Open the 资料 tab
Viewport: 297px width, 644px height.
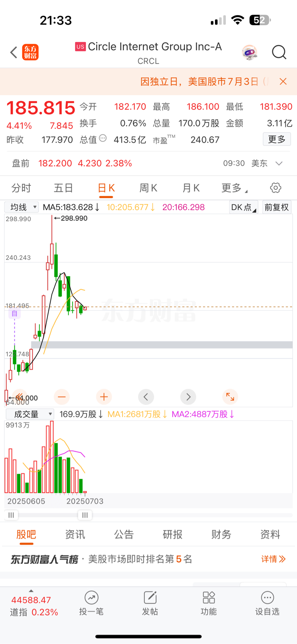(x=270, y=535)
